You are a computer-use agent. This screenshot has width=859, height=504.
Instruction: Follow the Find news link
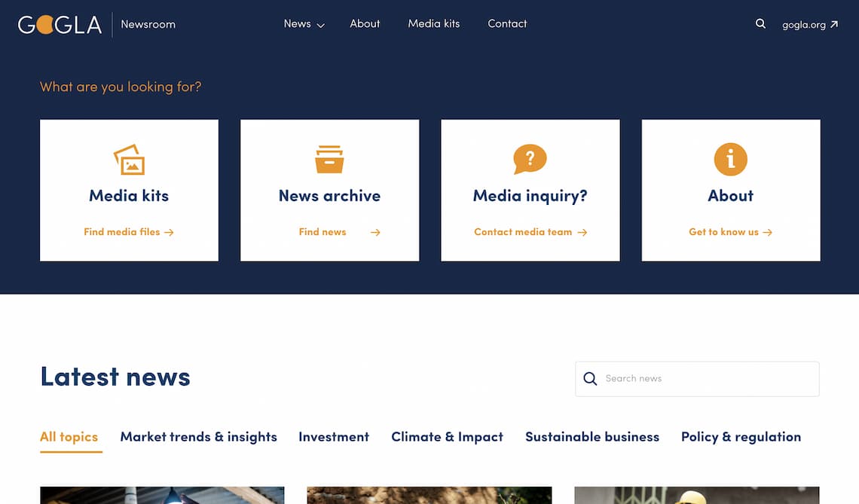(338, 232)
